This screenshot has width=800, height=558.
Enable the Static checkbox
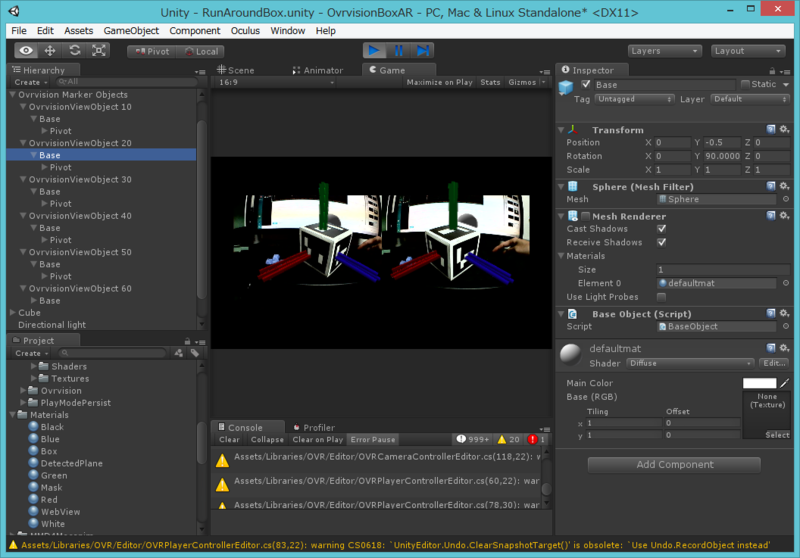(745, 84)
